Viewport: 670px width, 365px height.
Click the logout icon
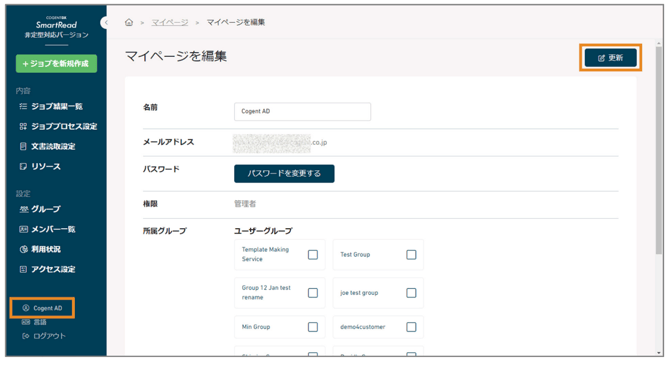(25, 336)
